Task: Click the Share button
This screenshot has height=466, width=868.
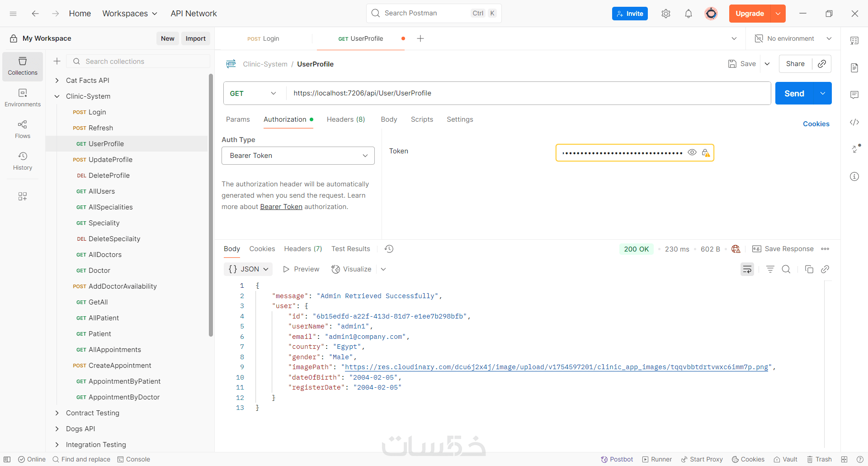Action: click(x=795, y=64)
